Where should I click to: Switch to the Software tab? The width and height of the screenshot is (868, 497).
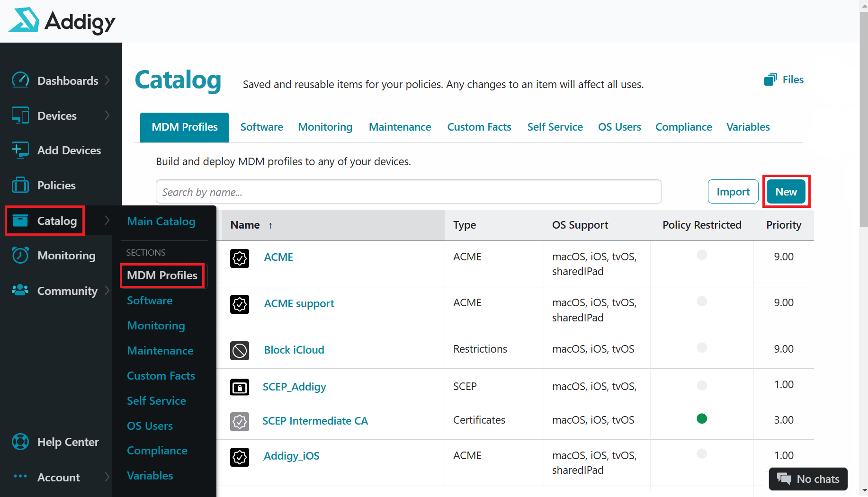click(261, 127)
